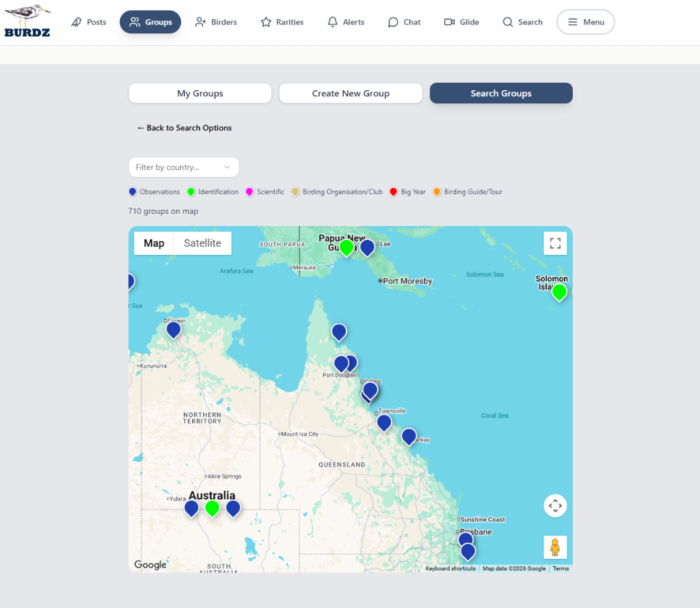Image resolution: width=700 pixels, height=608 pixels.
Task: Select the Street View pegman
Action: pyautogui.click(x=555, y=547)
